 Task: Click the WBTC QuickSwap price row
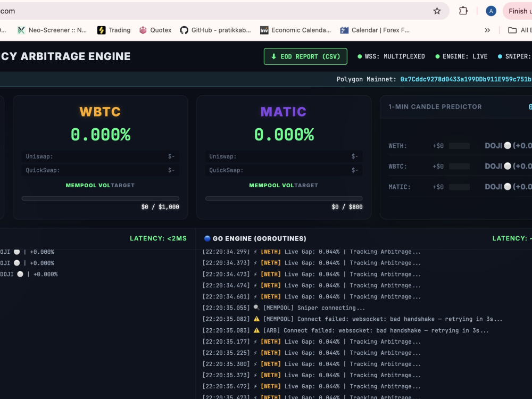point(101,170)
